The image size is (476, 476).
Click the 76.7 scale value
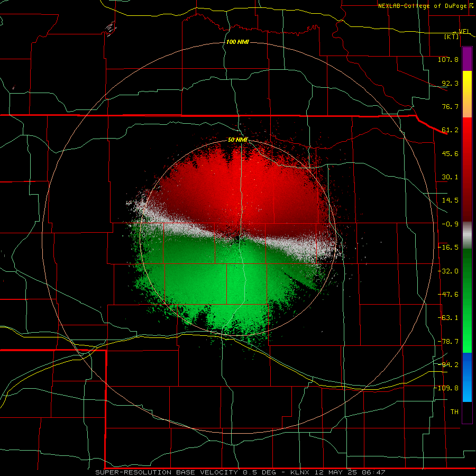pos(450,106)
